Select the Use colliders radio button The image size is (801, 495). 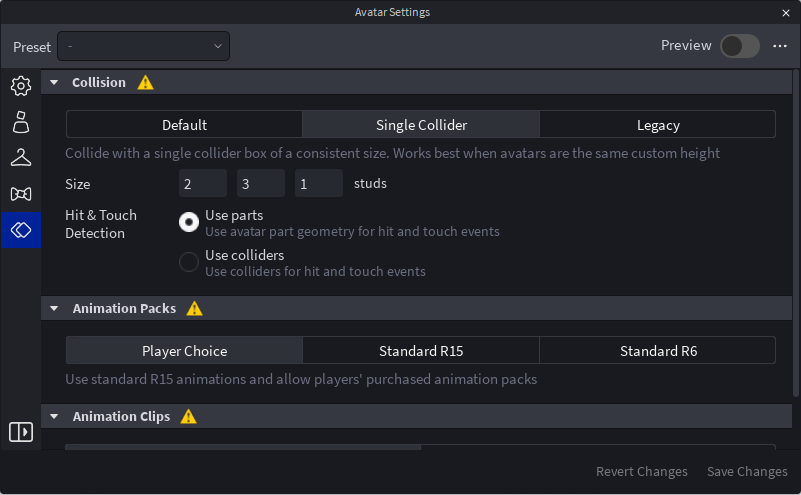[189, 262]
